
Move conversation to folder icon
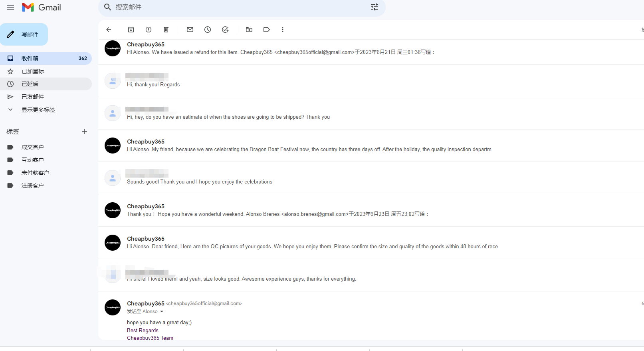pos(249,30)
